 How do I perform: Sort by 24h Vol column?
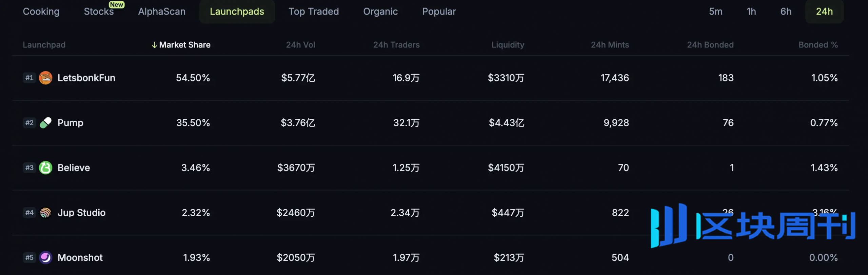(x=300, y=45)
